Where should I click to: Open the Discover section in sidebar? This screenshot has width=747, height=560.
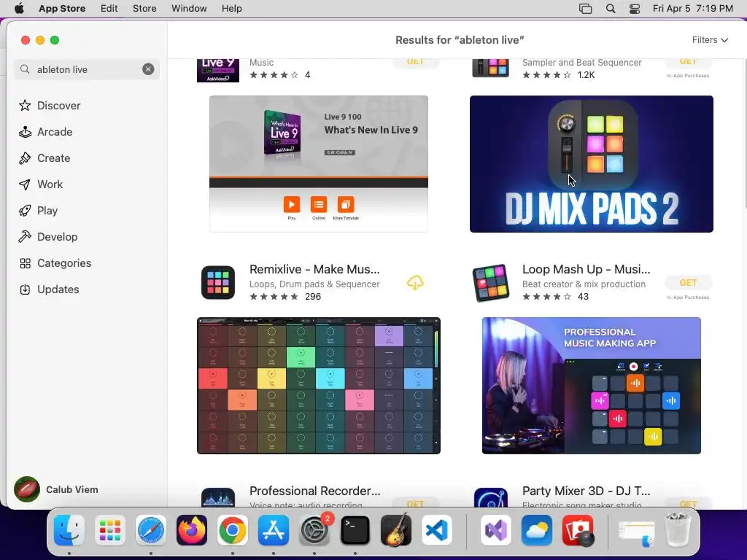pos(50,105)
